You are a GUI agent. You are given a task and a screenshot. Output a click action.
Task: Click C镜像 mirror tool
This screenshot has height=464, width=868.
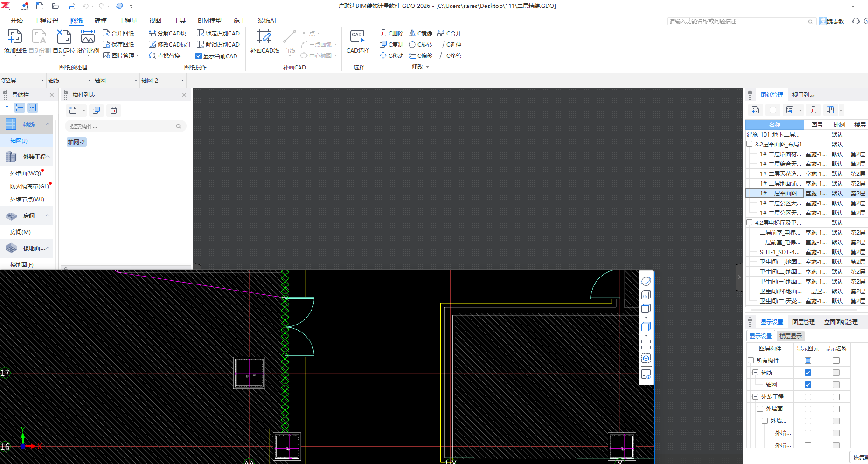coord(421,33)
